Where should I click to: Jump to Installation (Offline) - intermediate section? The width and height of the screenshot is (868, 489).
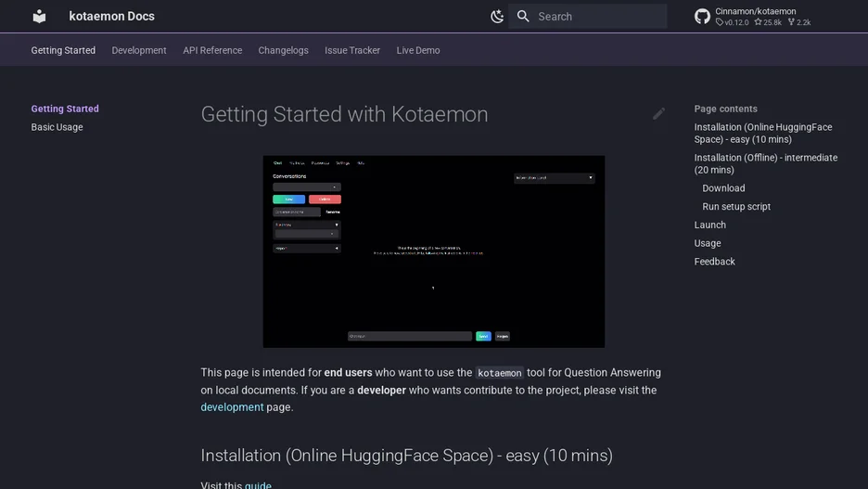(766, 163)
